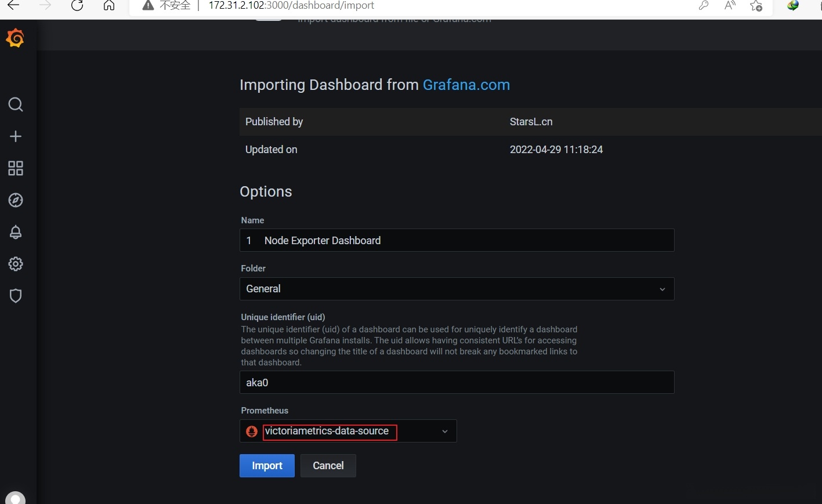This screenshot has height=504, width=822.
Task: Open the user profile avatar
Action: (15, 498)
